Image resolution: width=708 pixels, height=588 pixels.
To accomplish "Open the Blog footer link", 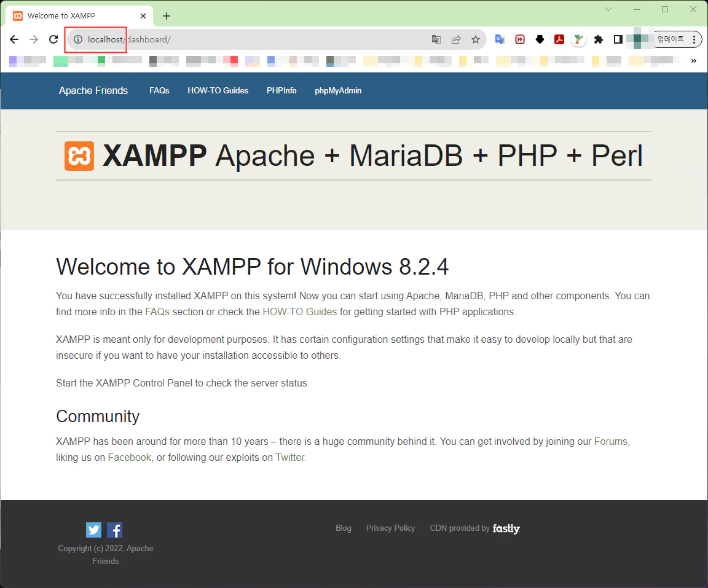I will tap(343, 528).
